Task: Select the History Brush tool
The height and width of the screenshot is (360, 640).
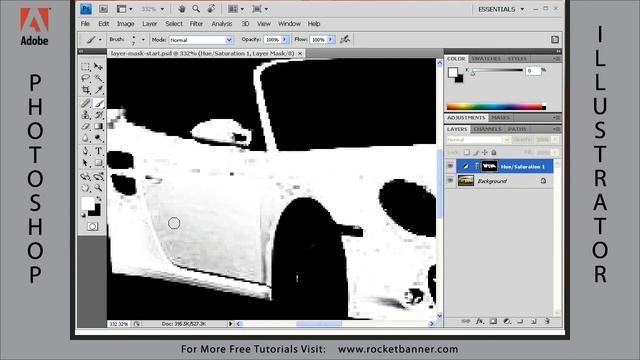Action: pyautogui.click(x=98, y=115)
